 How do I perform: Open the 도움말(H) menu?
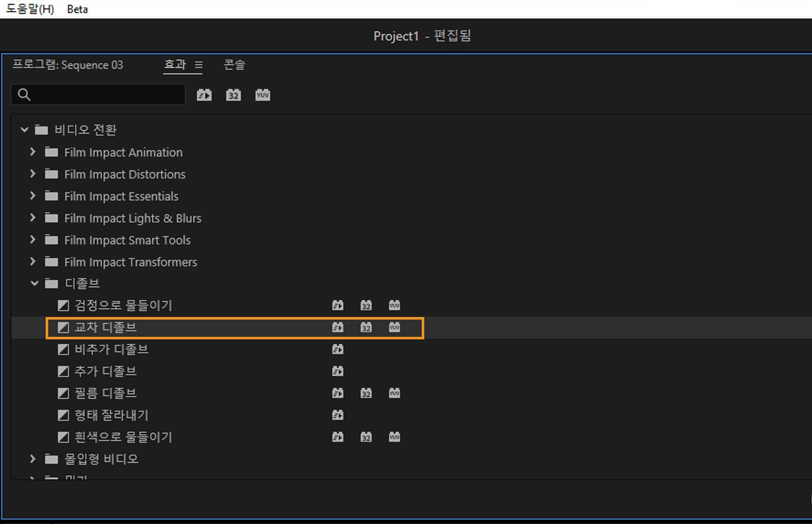(29, 9)
